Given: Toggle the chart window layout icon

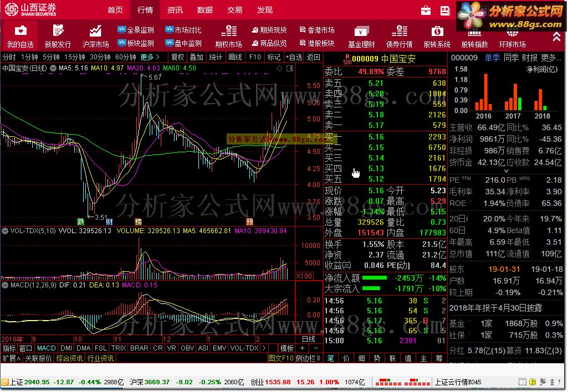Looking at the screenshot, I should click(x=290, y=68).
